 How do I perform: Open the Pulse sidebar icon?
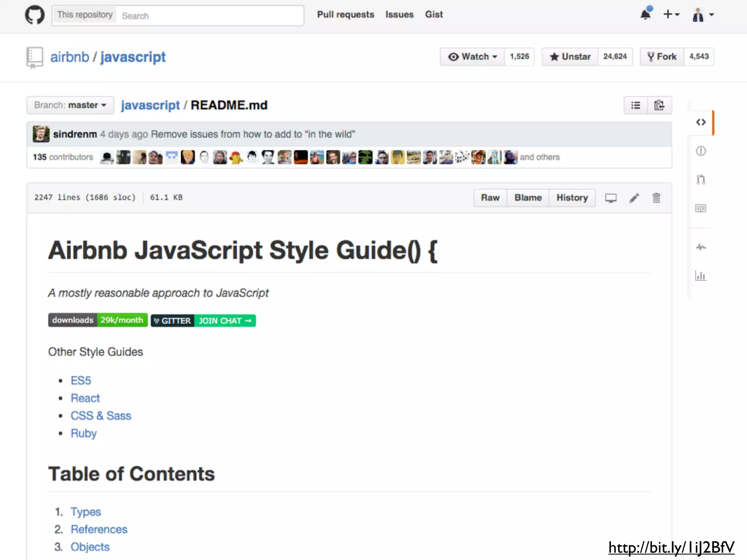701,247
